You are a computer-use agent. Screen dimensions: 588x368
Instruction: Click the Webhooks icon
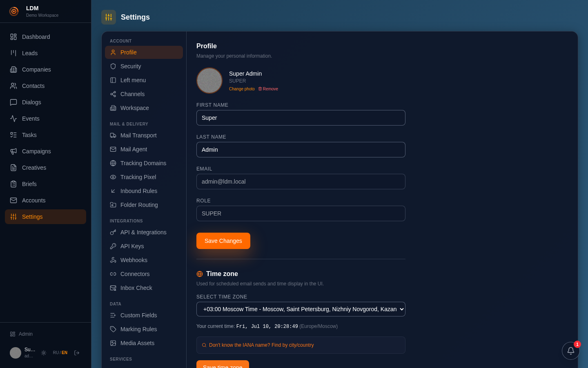(113, 260)
